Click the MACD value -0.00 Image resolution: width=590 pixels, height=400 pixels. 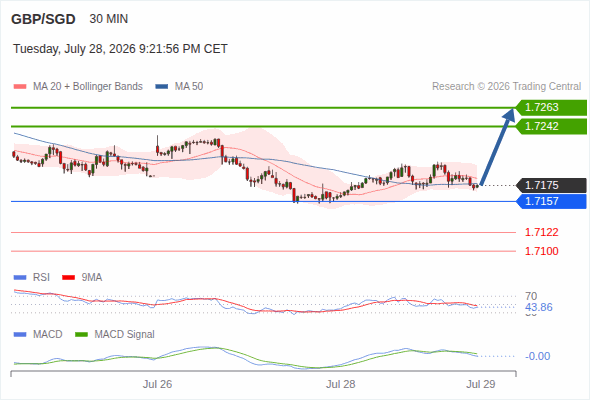537,356
